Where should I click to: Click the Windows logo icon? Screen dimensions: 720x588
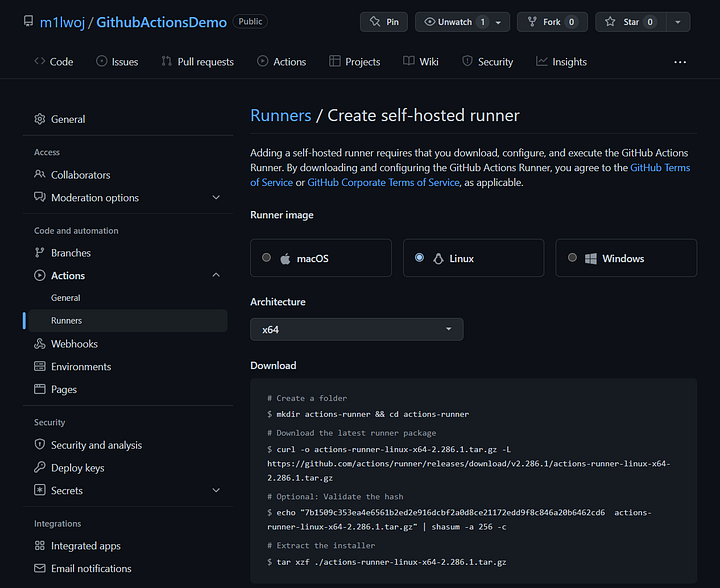[x=591, y=258]
